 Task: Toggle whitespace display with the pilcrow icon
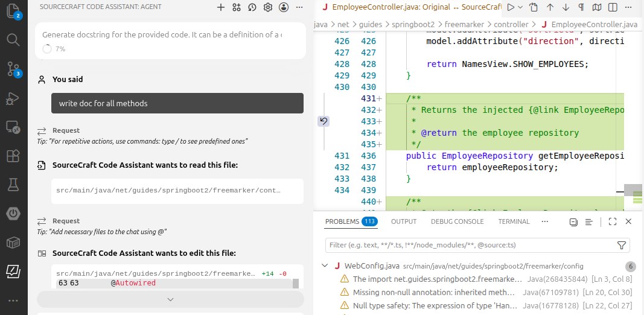(x=581, y=7)
